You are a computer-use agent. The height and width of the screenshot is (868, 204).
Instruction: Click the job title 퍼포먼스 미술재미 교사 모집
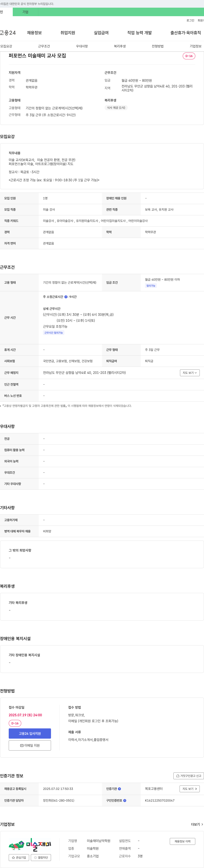(37, 56)
